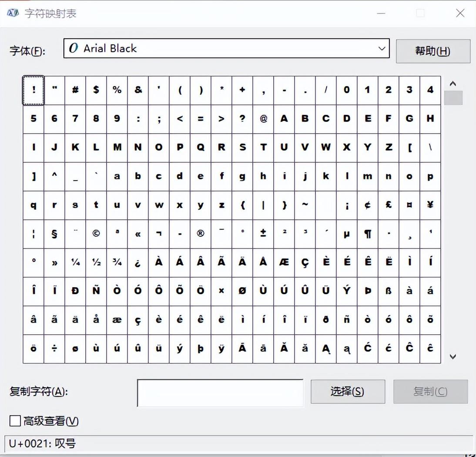This screenshot has height=457, width=476.
Task: Pick the dollar sign $ character
Action: click(x=96, y=90)
